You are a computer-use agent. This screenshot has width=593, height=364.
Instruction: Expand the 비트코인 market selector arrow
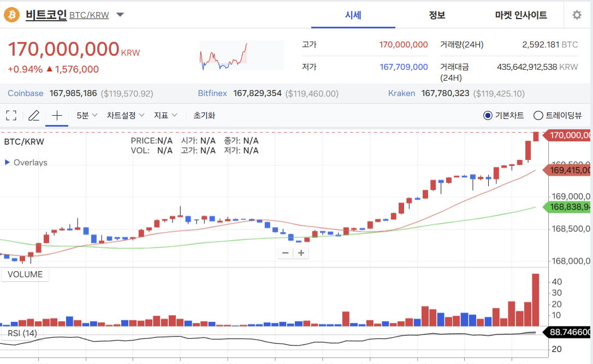(x=120, y=15)
